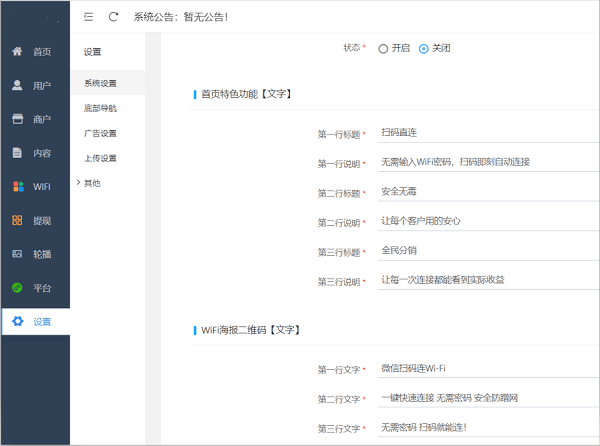
Task: Click the carousel (轮播) image icon
Action: 17,254
